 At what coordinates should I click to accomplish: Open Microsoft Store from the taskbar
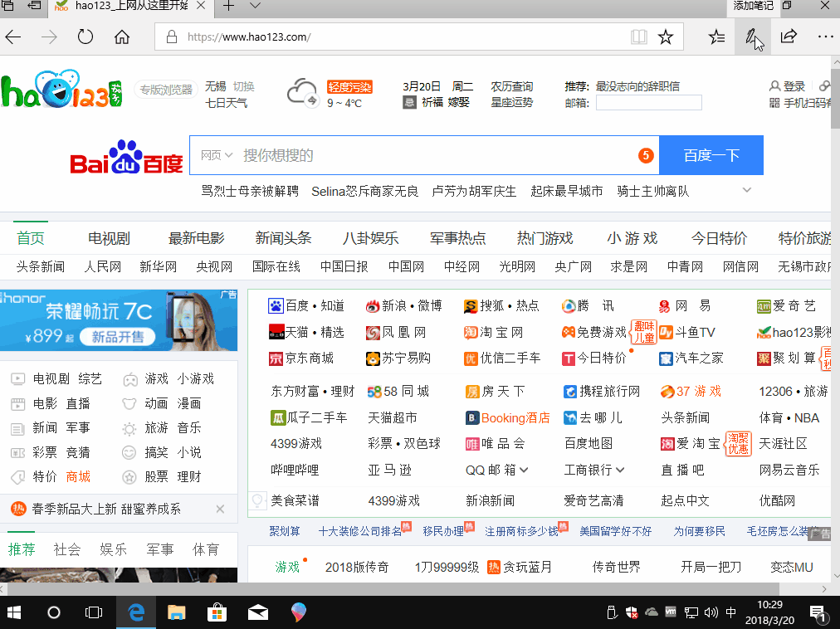pos(217,612)
